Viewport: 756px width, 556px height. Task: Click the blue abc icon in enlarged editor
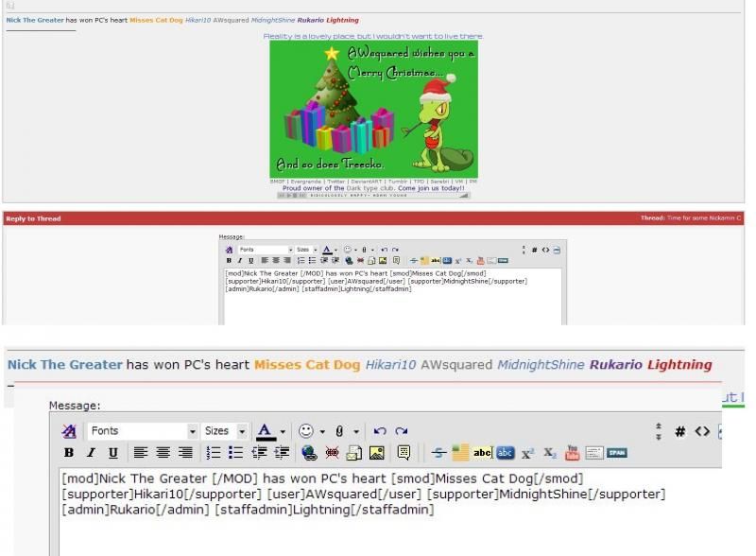506,453
